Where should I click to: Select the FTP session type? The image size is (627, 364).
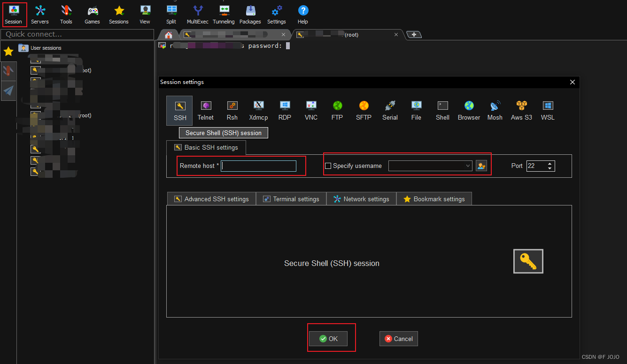(x=337, y=111)
